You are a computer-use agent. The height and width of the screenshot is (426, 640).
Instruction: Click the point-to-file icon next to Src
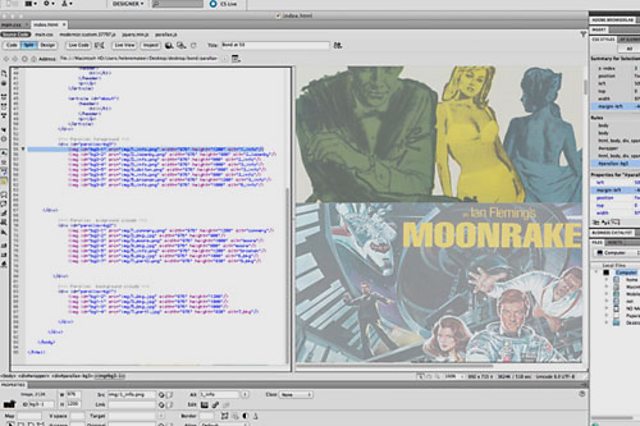coord(162,395)
